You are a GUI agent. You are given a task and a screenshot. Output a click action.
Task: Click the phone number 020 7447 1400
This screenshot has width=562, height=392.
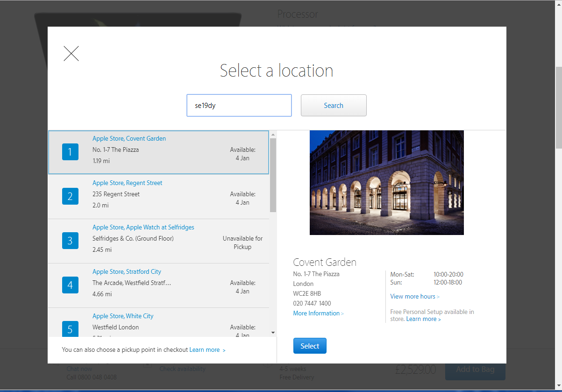click(312, 303)
